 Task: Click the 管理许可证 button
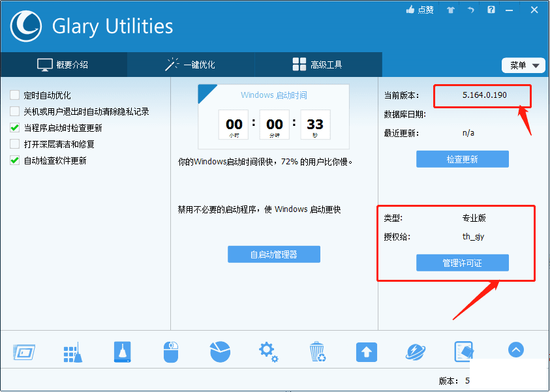tap(463, 263)
